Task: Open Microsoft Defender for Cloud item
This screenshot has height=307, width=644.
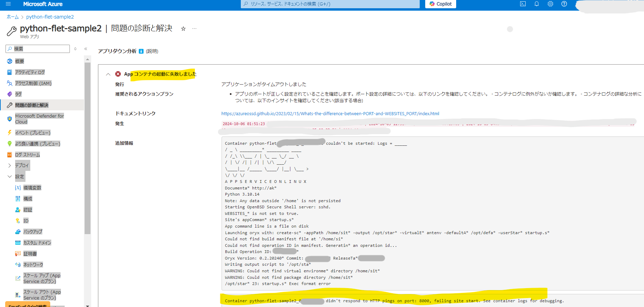Action: (40, 119)
